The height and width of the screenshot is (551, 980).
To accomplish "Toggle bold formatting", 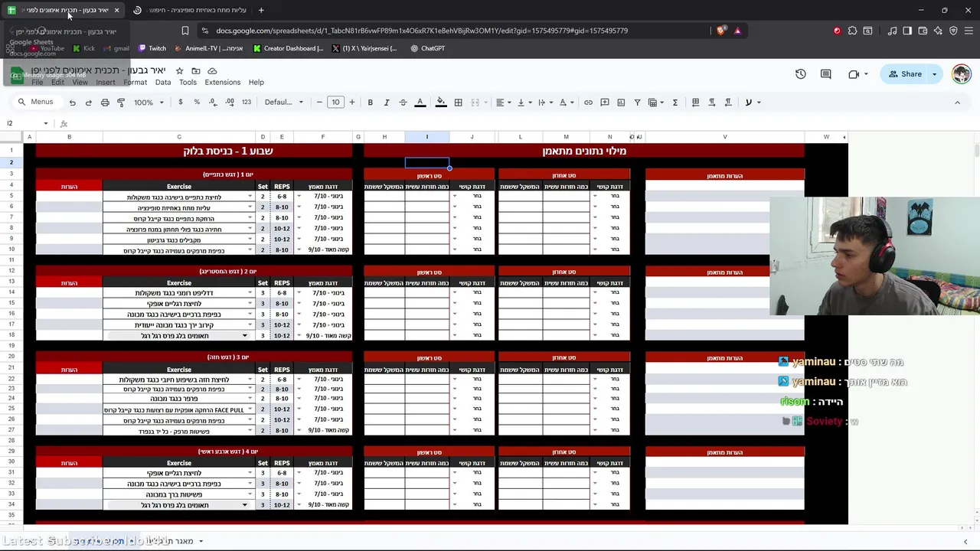I will coord(370,103).
